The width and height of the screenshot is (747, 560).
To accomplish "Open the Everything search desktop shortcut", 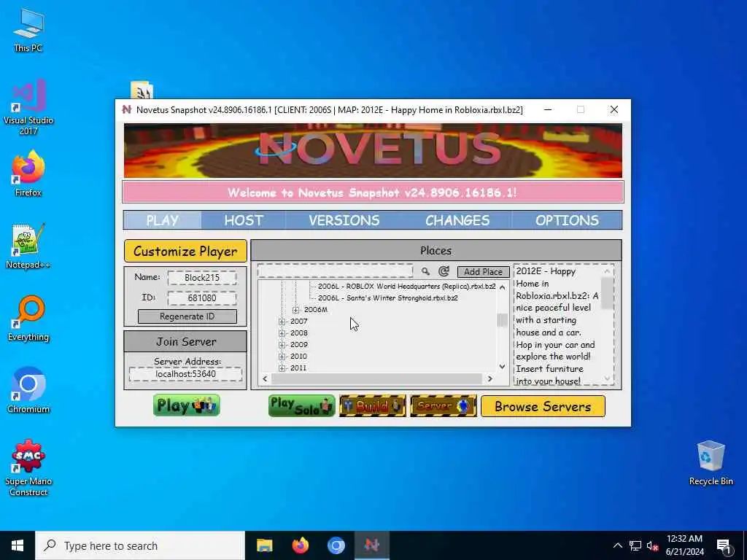I will click(x=28, y=319).
